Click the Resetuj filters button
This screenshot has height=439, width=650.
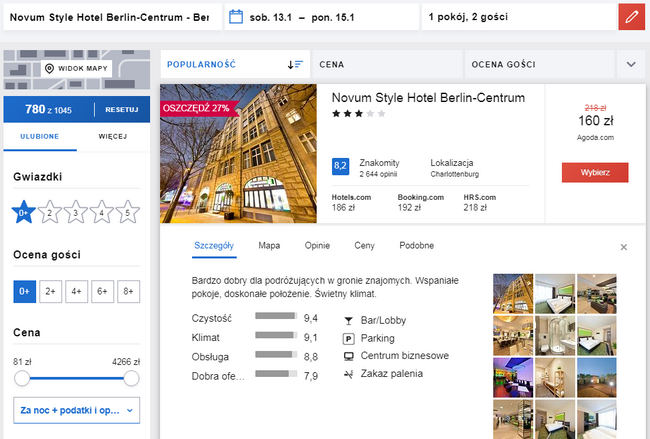point(121,110)
